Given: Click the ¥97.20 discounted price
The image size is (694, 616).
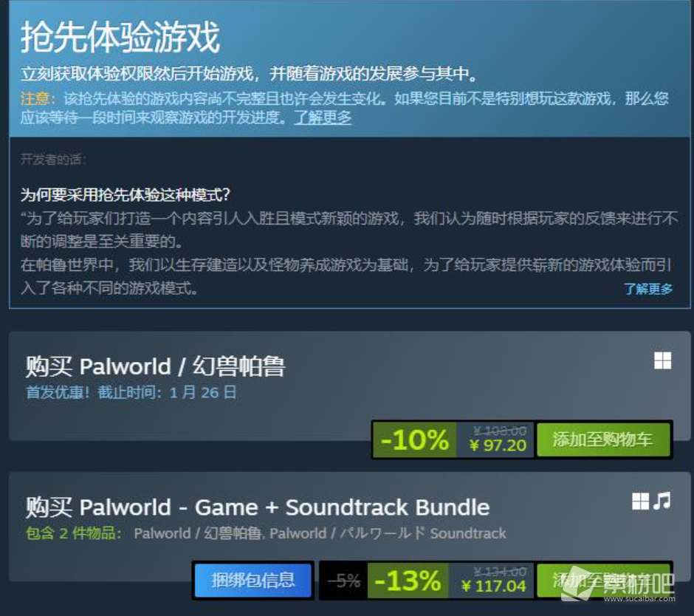Looking at the screenshot, I should click(x=498, y=445).
